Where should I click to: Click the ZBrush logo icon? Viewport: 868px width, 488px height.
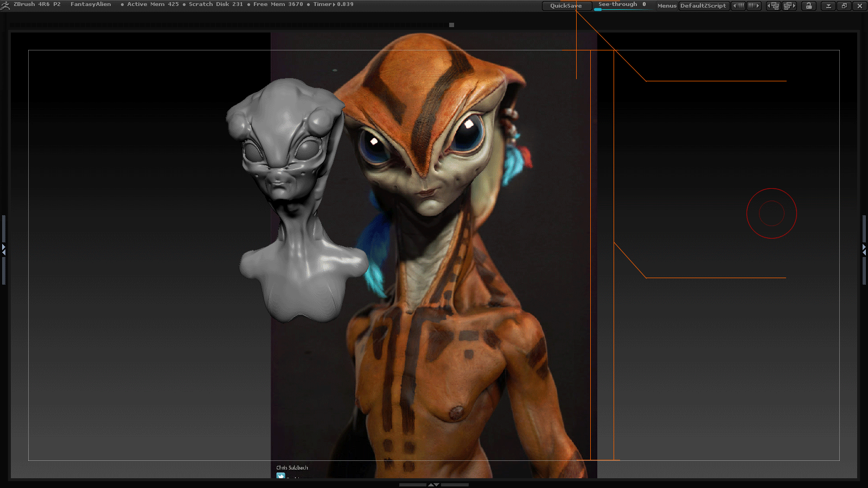[x=5, y=5]
